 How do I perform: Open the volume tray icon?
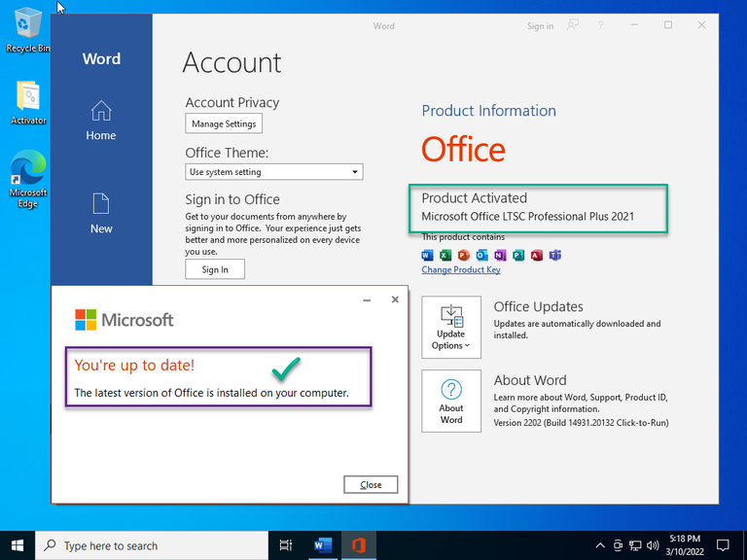click(x=653, y=545)
